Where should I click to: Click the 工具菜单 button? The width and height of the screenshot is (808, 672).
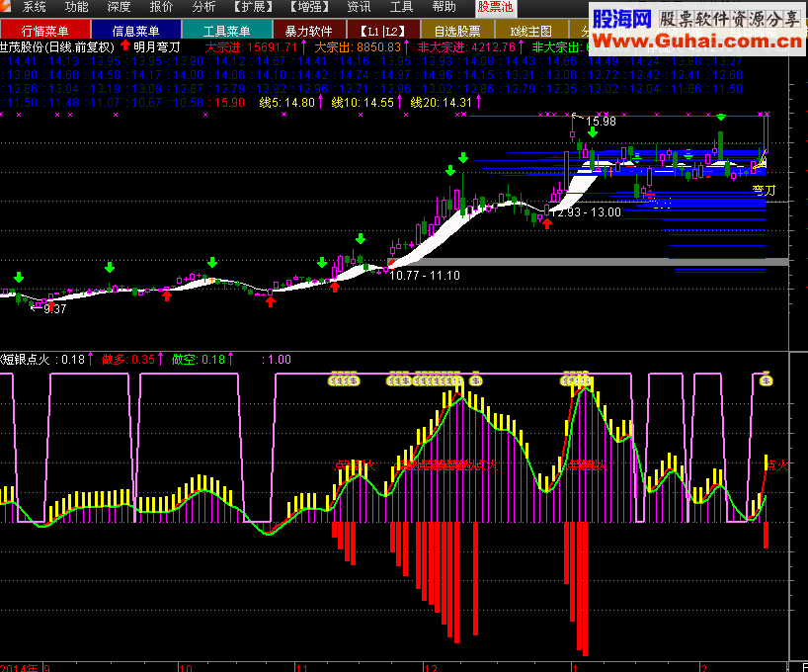coord(227,31)
